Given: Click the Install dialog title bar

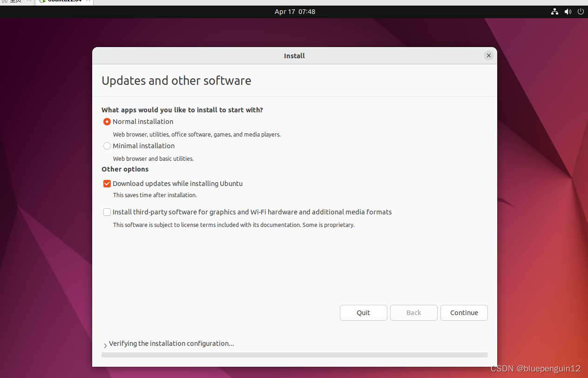Looking at the screenshot, I should click(294, 55).
